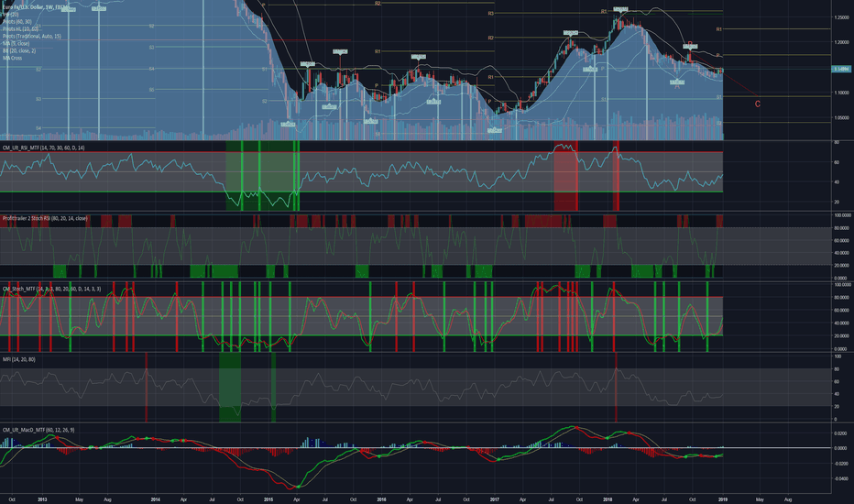Click the MA (5, close) indicator label
The width and height of the screenshot is (854, 504).
pyautogui.click(x=16, y=44)
